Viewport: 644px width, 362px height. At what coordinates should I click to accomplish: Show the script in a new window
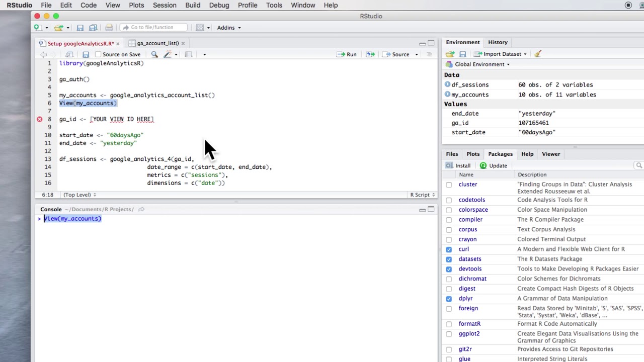click(x=69, y=54)
